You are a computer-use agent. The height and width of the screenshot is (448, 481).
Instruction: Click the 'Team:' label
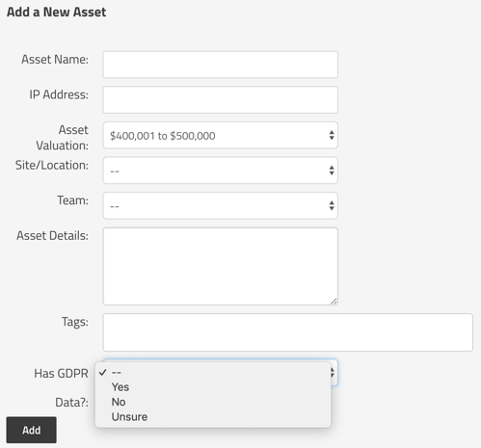(x=72, y=200)
